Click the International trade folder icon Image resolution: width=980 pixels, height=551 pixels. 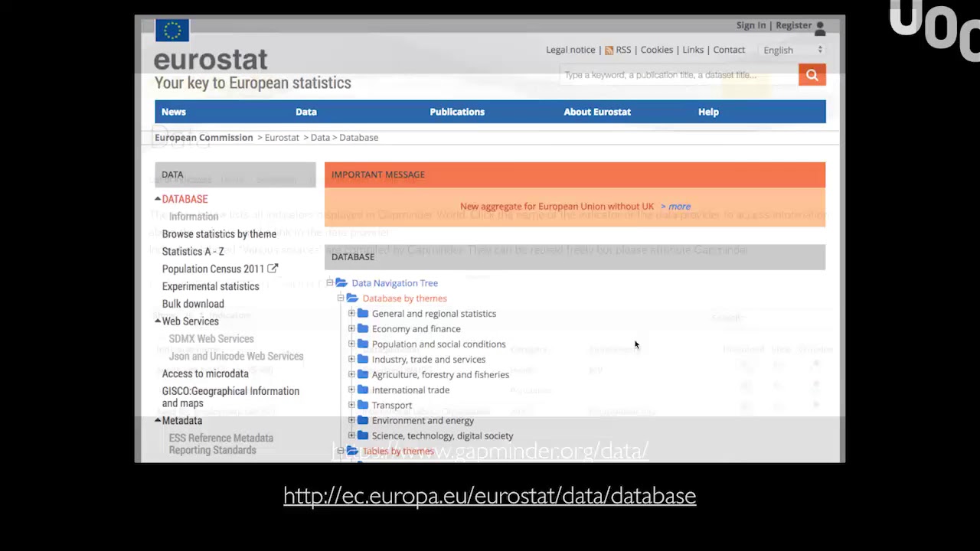pyautogui.click(x=363, y=390)
